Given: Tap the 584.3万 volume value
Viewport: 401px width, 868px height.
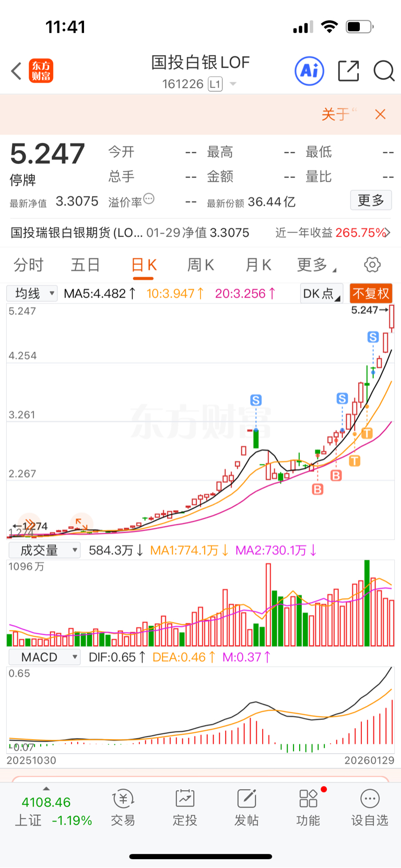Looking at the screenshot, I should pos(116,550).
